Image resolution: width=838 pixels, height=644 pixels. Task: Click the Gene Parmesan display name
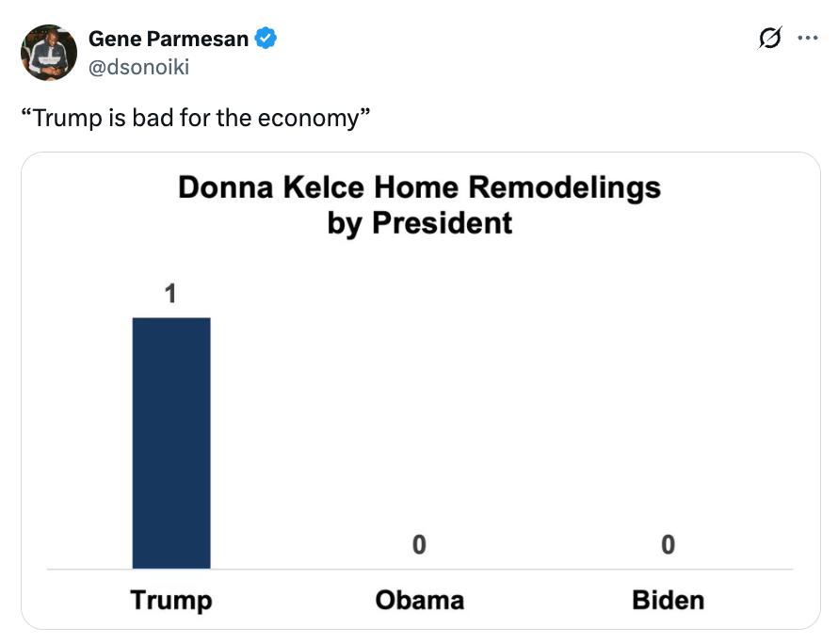[169, 39]
